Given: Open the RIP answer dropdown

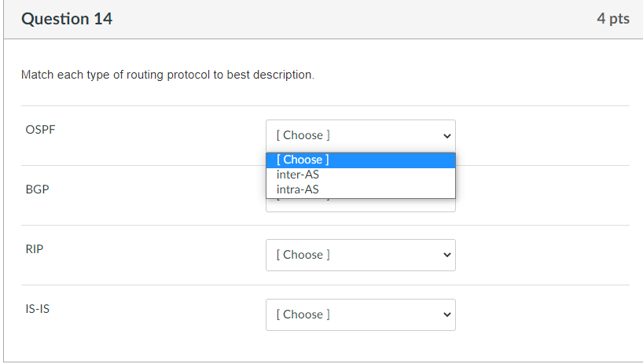Looking at the screenshot, I should 361,255.
